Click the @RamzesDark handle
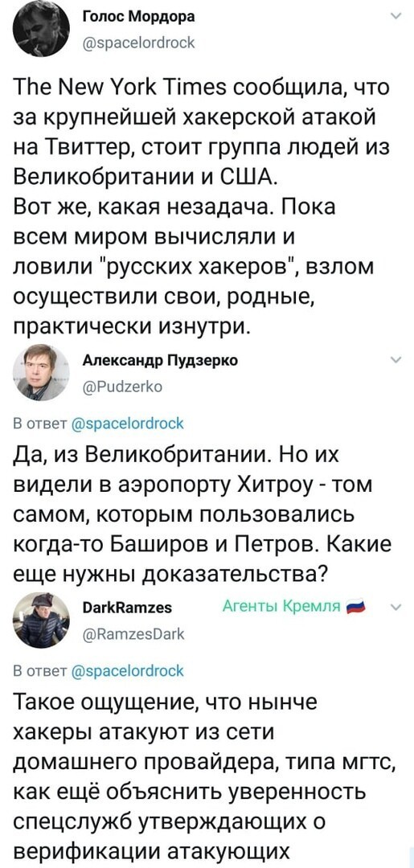 133,633
